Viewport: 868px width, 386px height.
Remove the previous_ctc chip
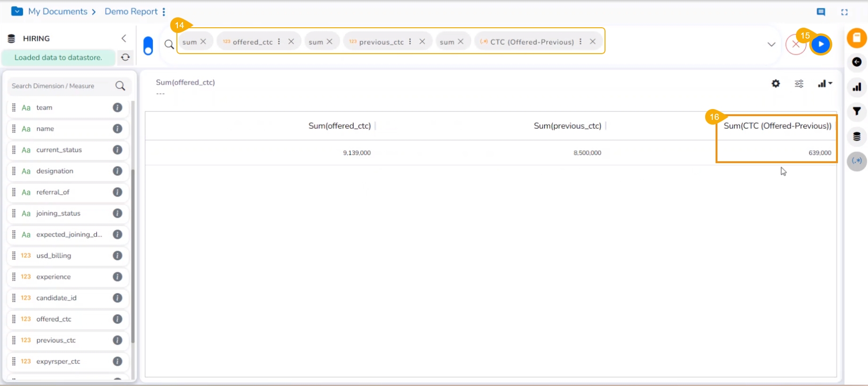pos(422,41)
